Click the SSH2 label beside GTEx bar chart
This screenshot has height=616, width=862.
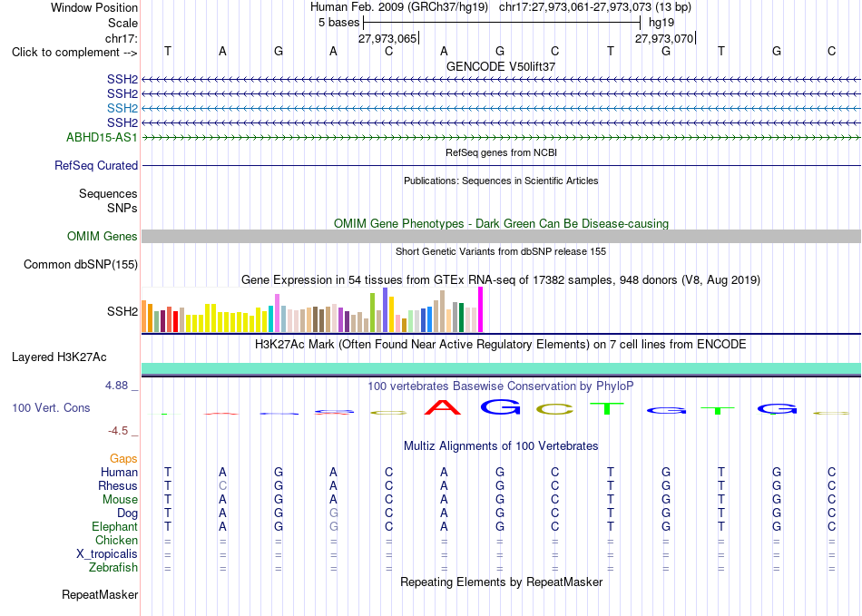coord(122,311)
